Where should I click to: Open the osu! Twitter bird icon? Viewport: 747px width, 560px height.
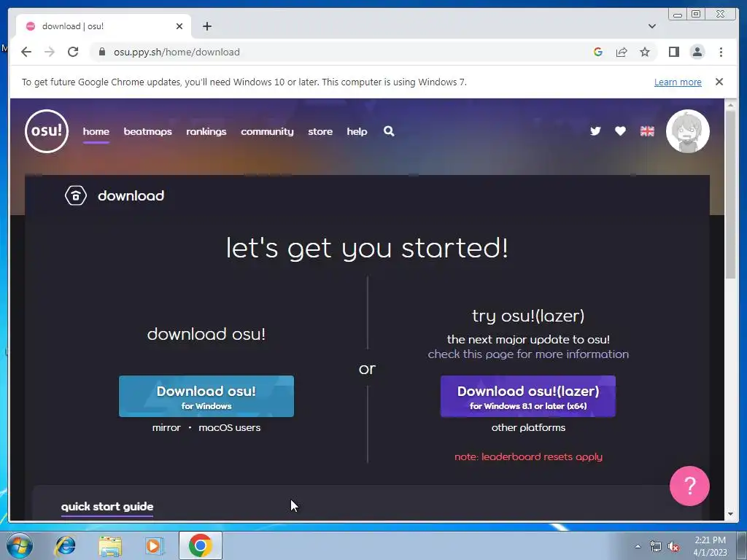(595, 131)
